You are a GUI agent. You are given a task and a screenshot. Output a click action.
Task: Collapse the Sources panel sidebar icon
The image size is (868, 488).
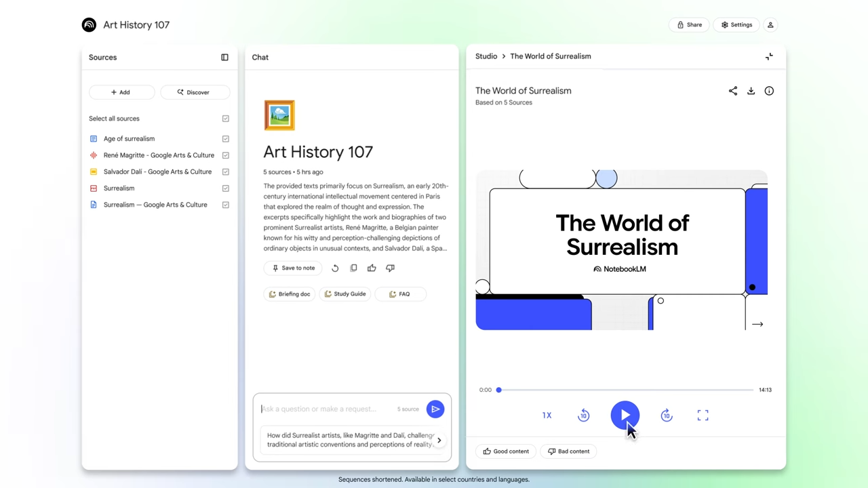coord(224,58)
